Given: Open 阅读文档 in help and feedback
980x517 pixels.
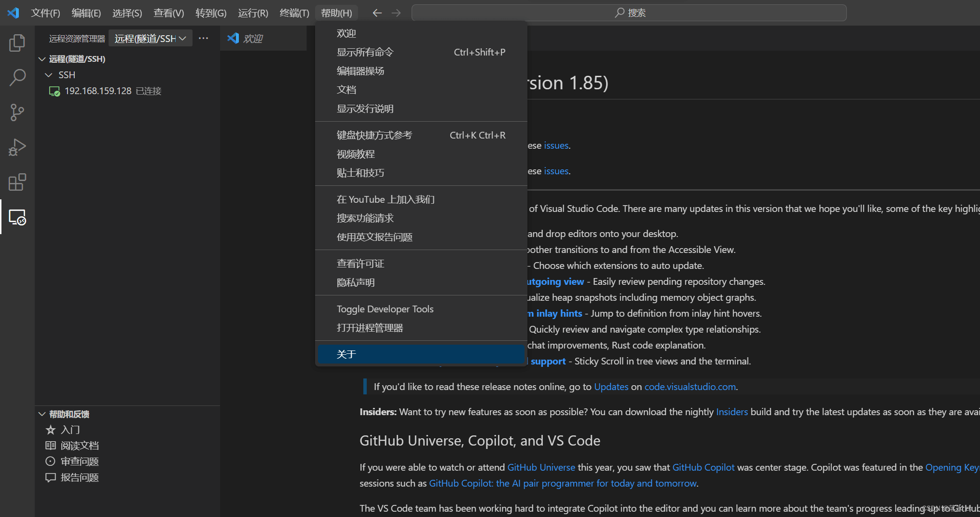Looking at the screenshot, I should click(x=128, y=446).
